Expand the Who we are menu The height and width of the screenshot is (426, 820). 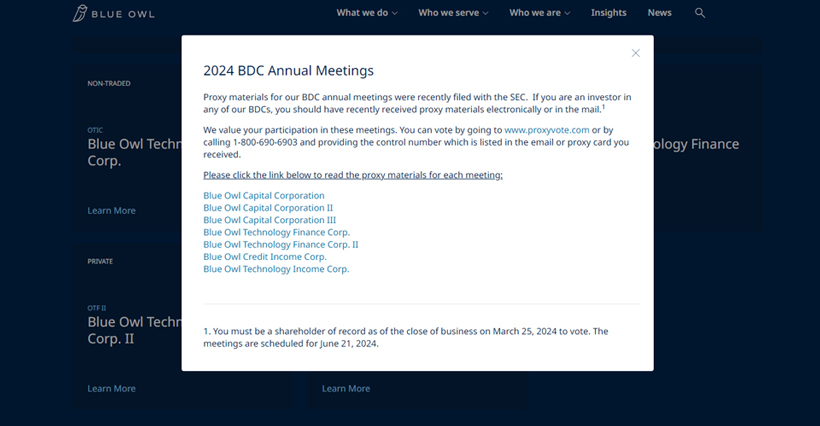click(x=539, y=13)
